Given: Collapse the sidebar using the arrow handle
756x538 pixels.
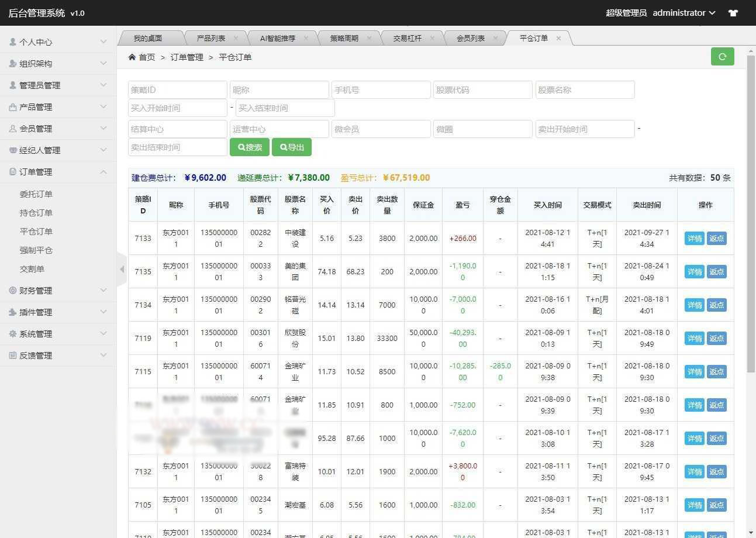Looking at the screenshot, I should [122, 270].
